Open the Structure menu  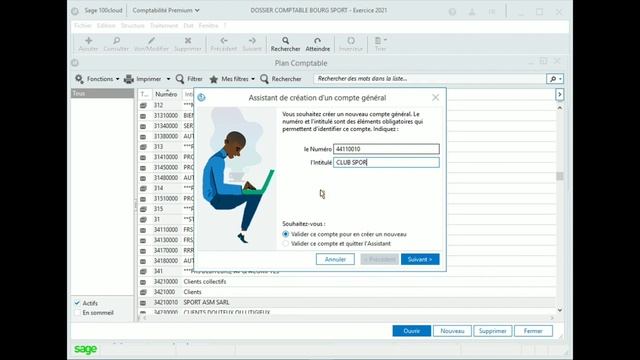133,25
